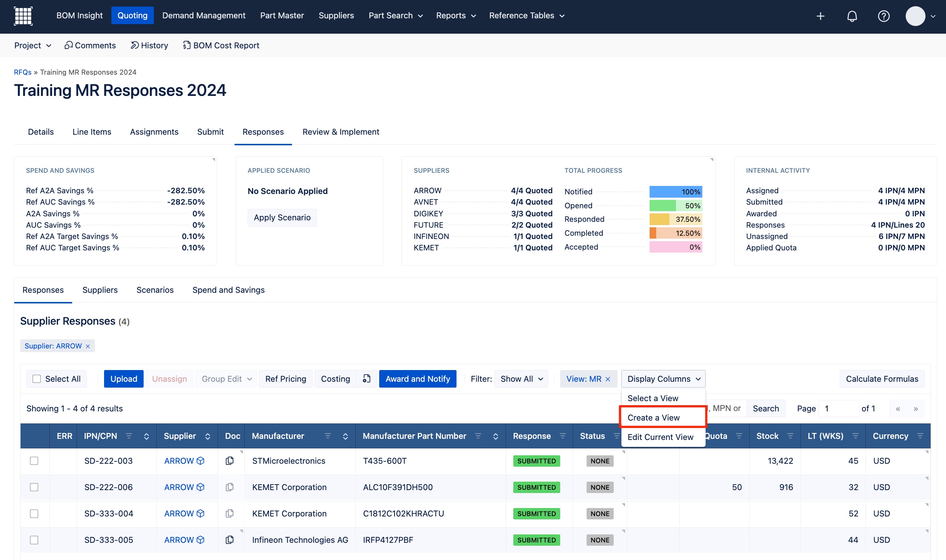
Task: Click the help question mark icon
Action: pyautogui.click(x=883, y=16)
